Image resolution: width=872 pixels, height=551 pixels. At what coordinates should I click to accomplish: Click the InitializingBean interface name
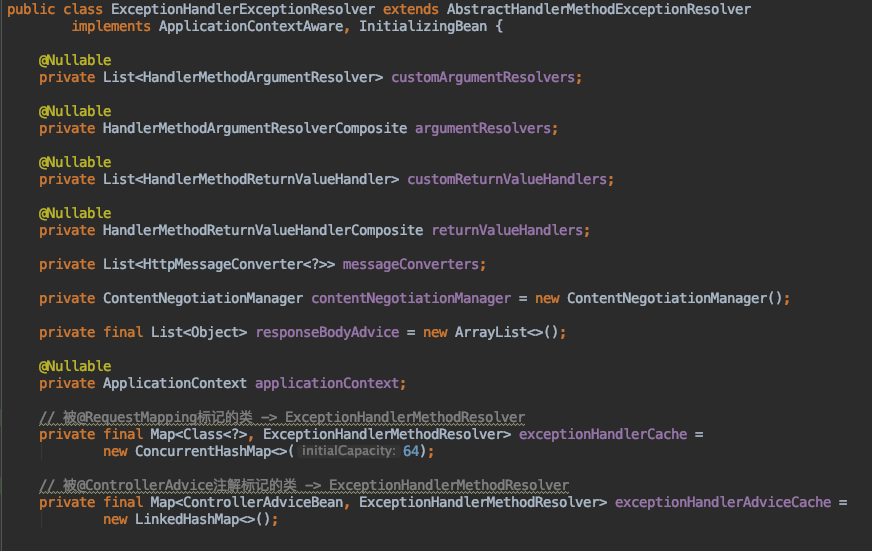tap(430, 26)
